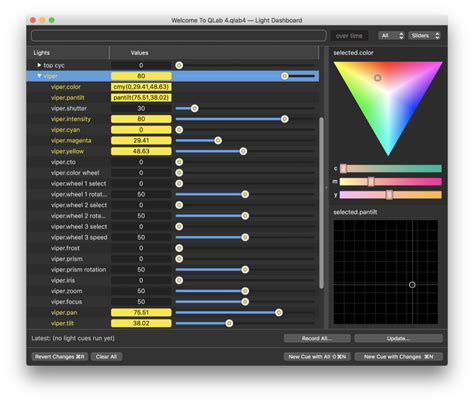Click the color triangle picker marker
The image size is (474, 403).
click(378, 78)
